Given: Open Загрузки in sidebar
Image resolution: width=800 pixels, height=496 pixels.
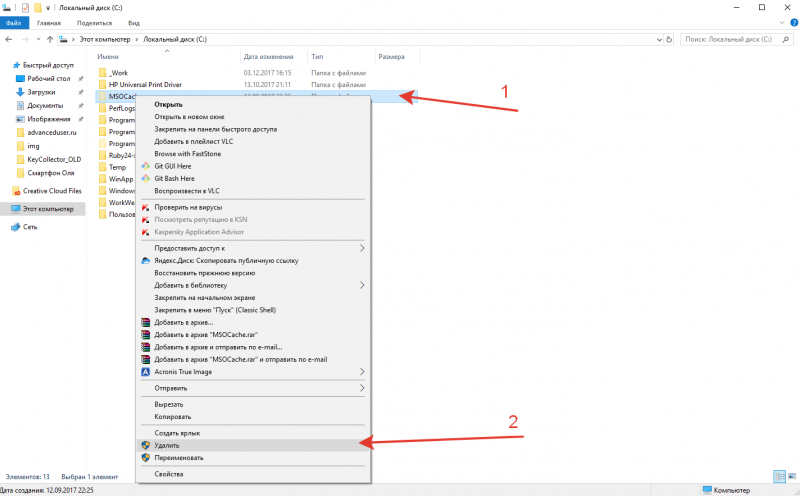Looking at the screenshot, I should pyautogui.click(x=41, y=92).
